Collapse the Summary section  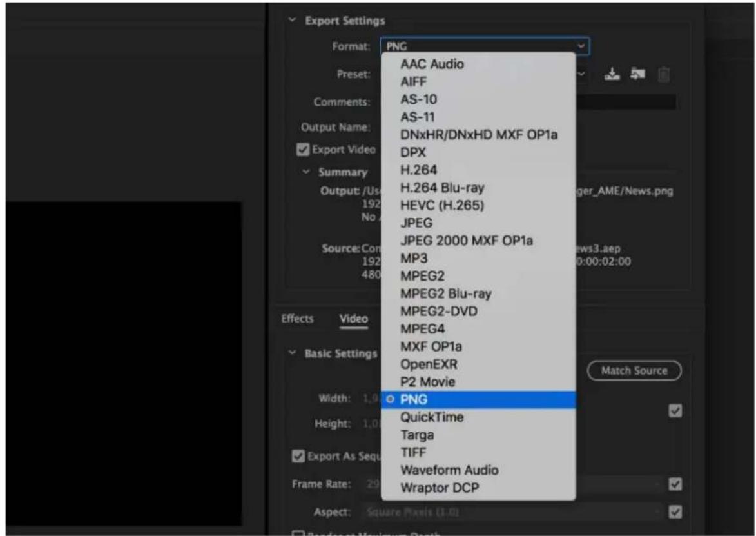305,172
